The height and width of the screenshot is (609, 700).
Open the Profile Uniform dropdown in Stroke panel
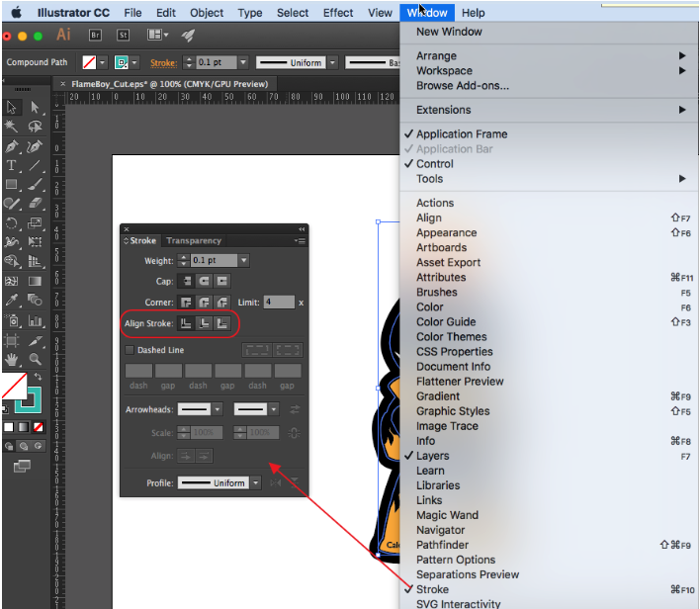[x=255, y=483]
